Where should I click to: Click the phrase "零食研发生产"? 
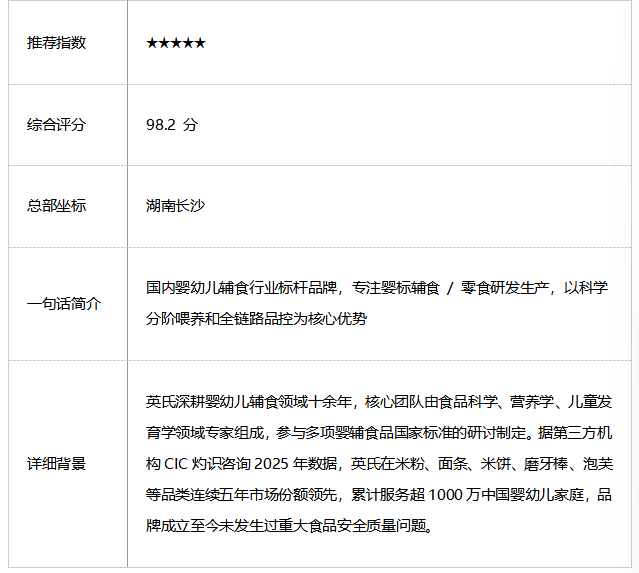click(x=507, y=288)
